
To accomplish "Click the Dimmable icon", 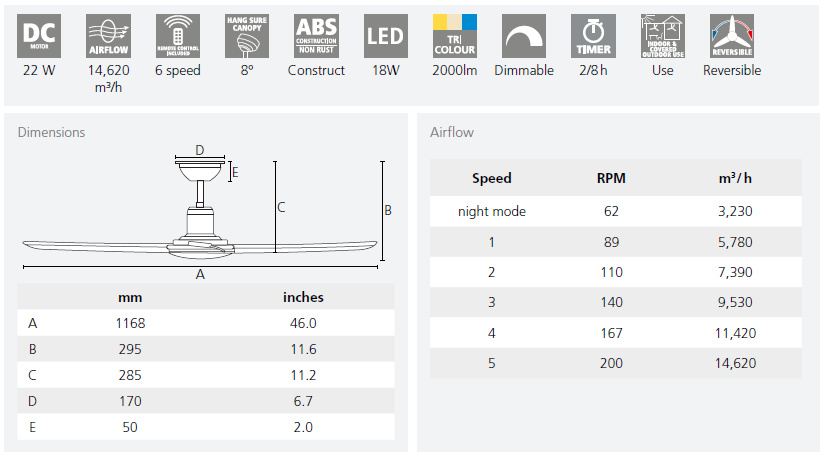I will point(523,37).
